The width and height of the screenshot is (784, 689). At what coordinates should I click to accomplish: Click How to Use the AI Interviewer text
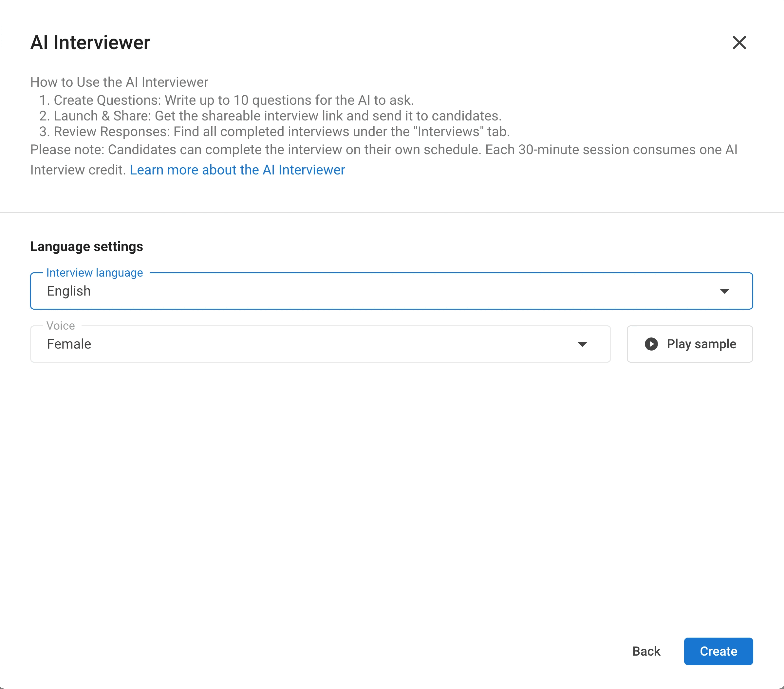point(119,82)
